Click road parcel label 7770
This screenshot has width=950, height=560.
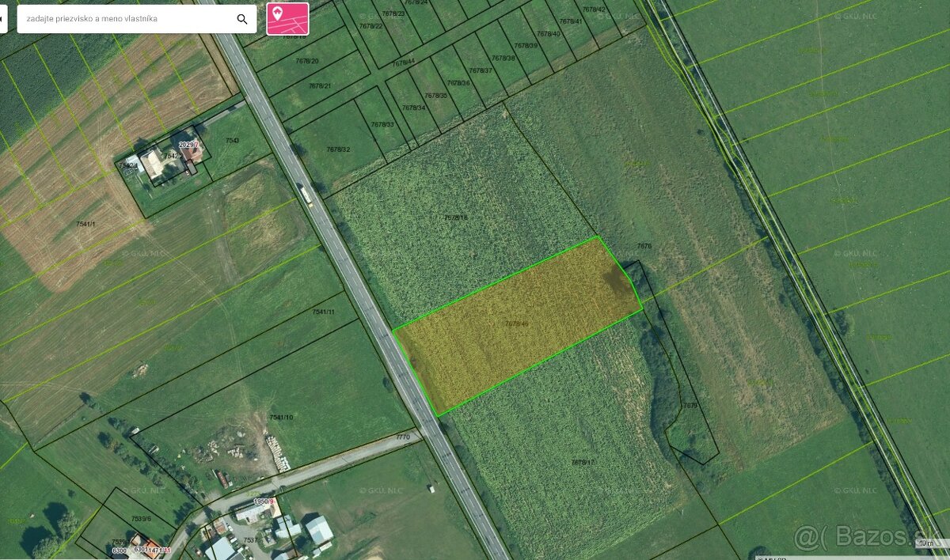point(403,437)
